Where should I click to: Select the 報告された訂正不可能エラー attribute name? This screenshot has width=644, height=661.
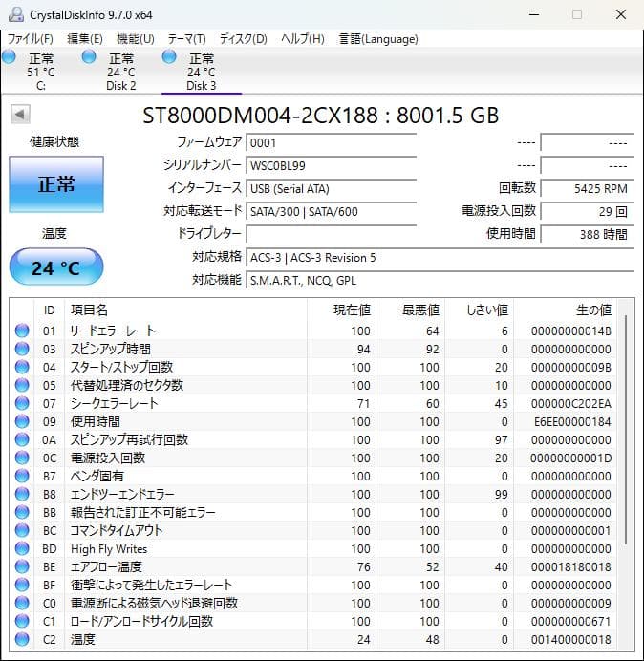tap(143, 512)
